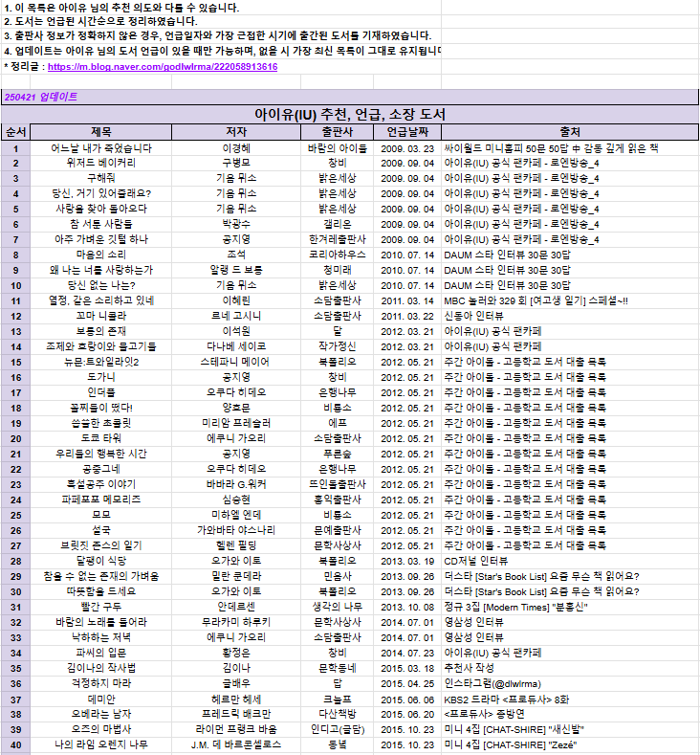Select the title cell '왜 나는 너를 사랑하는가'

[101, 271]
